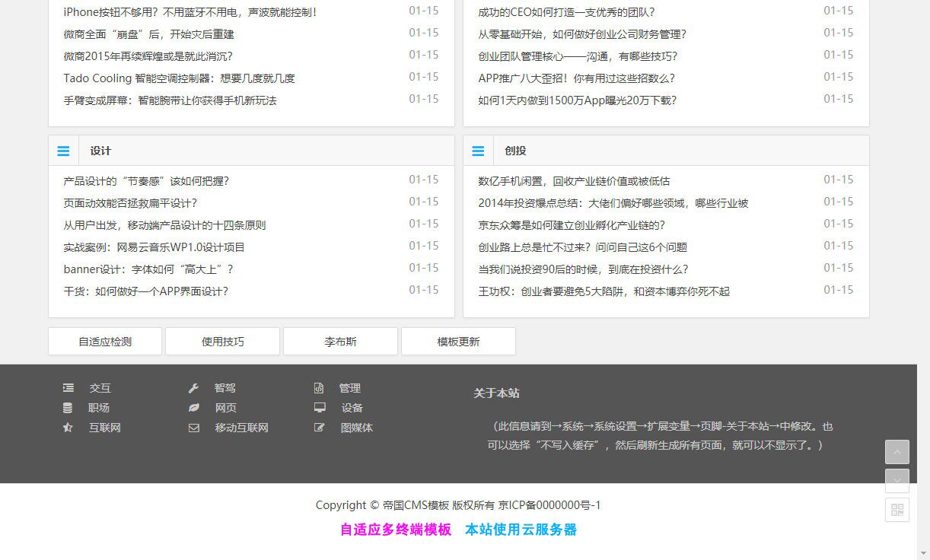
Task: Select the 设计 section header
Action: coord(100,150)
